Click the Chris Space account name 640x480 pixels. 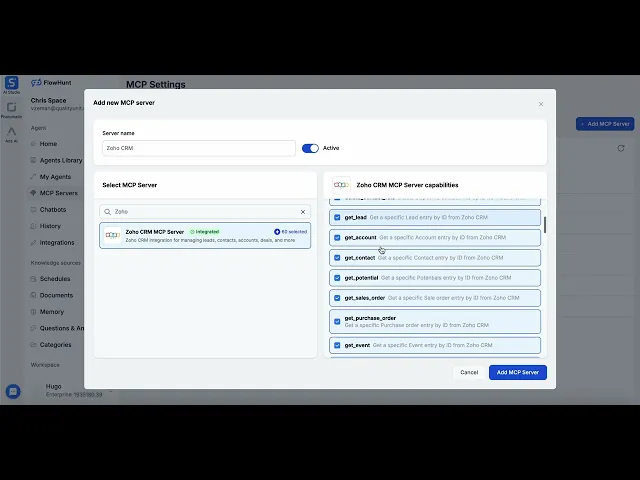(x=48, y=100)
